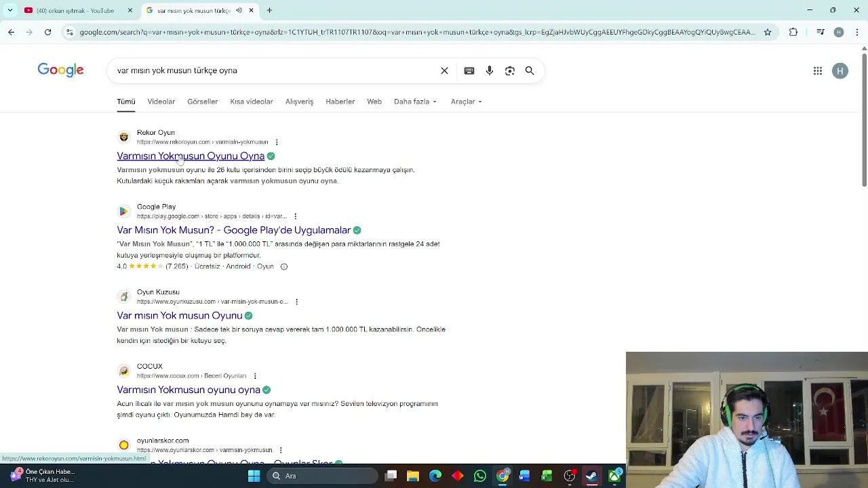868x488 pixels.
Task: Click the page vertical scrollbar thumb
Action: (864, 119)
